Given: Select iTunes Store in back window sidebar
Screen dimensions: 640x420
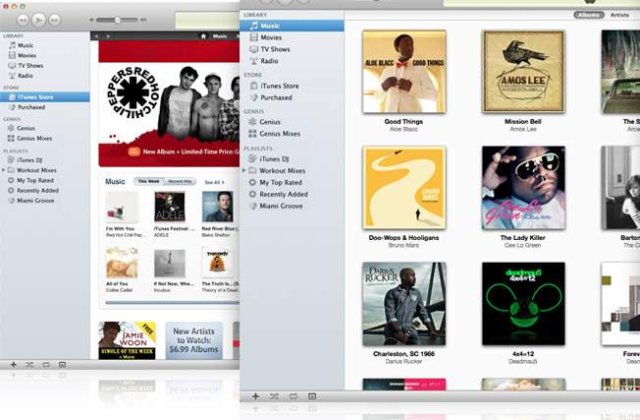Looking at the screenshot, I should [x=45, y=97].
